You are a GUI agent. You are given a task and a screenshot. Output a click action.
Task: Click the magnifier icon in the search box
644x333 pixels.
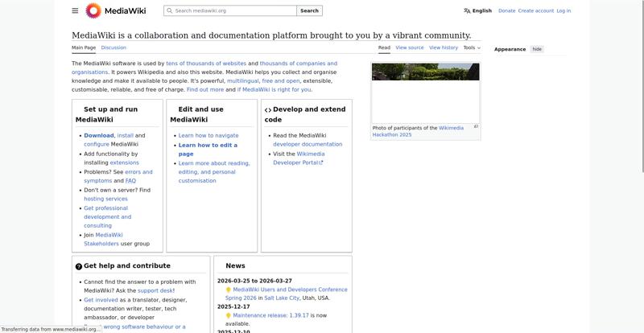point(168,11)
